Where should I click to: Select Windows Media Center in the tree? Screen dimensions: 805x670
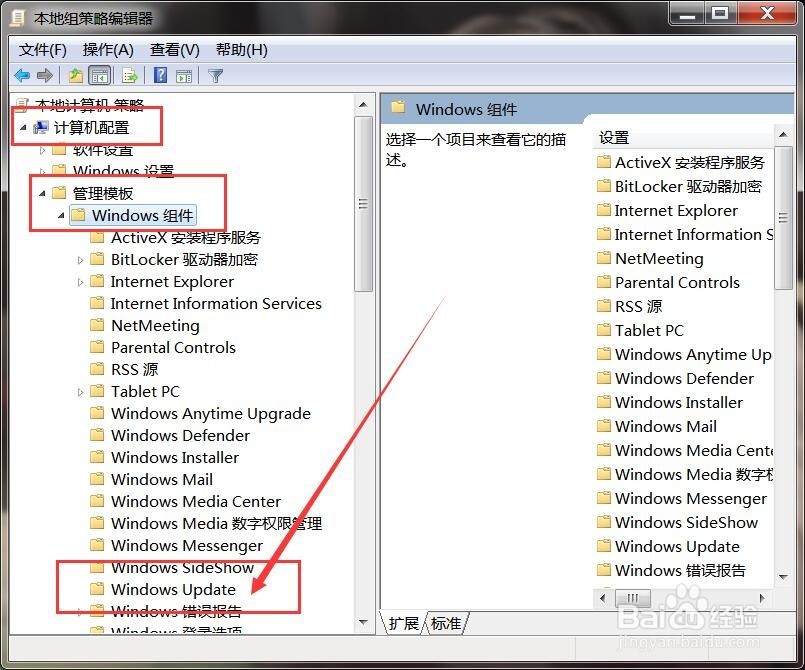point(196,501)
